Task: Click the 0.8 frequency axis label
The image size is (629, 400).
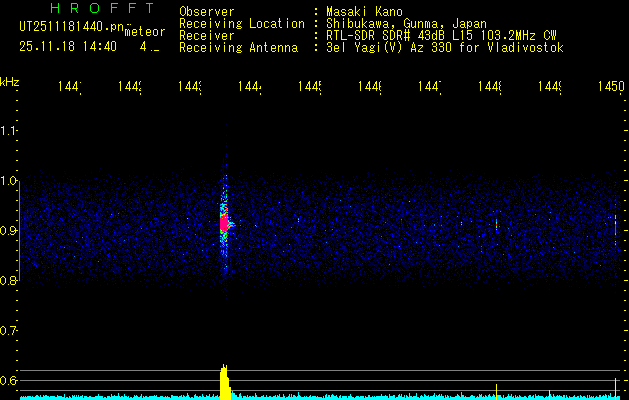Action: tap(9, 281)
